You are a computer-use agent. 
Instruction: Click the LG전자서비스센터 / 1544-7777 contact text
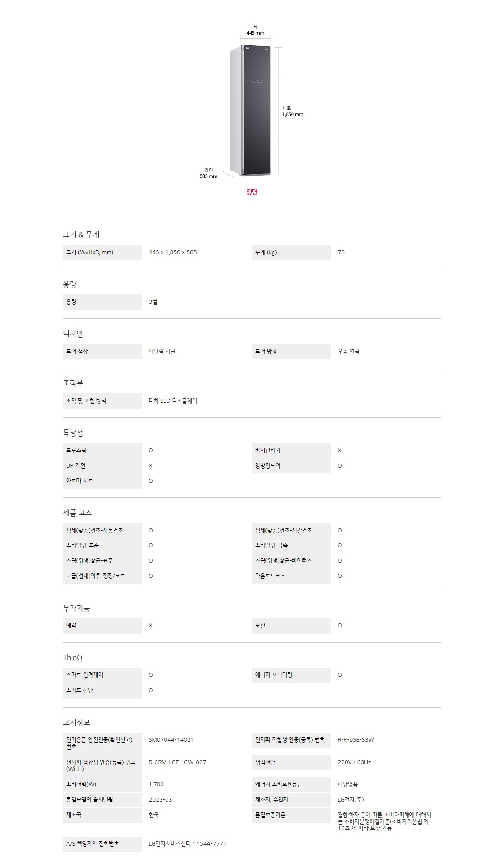188,844
